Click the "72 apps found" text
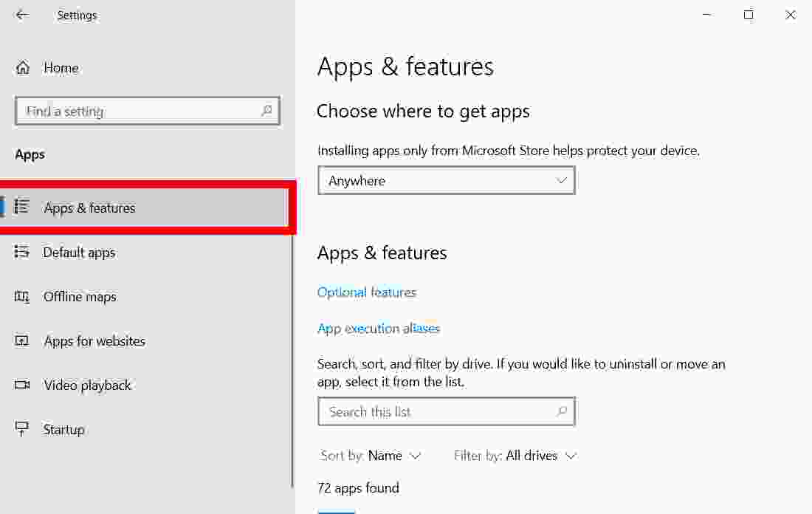The image size is (812, 514). point(358,488)
